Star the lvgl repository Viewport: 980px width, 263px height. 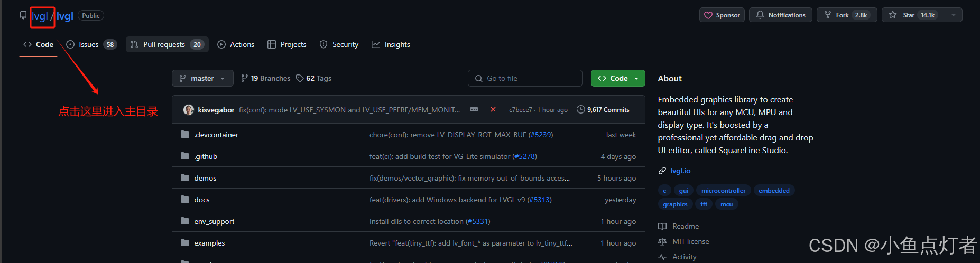(x=913, y=15)
